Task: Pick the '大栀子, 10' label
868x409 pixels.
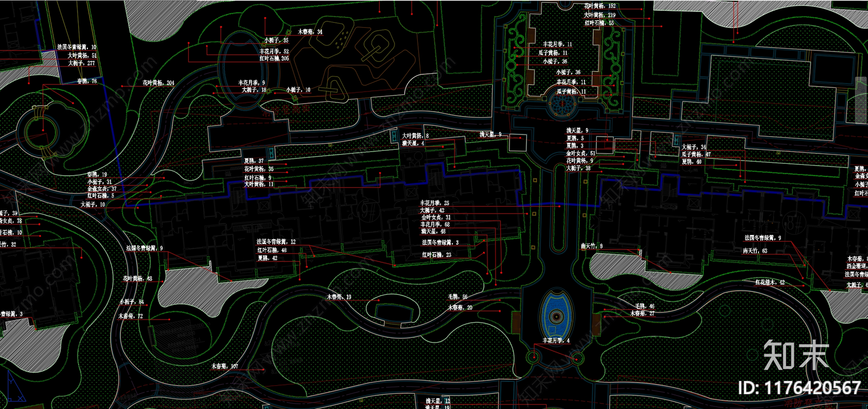Action: point(93,204)
